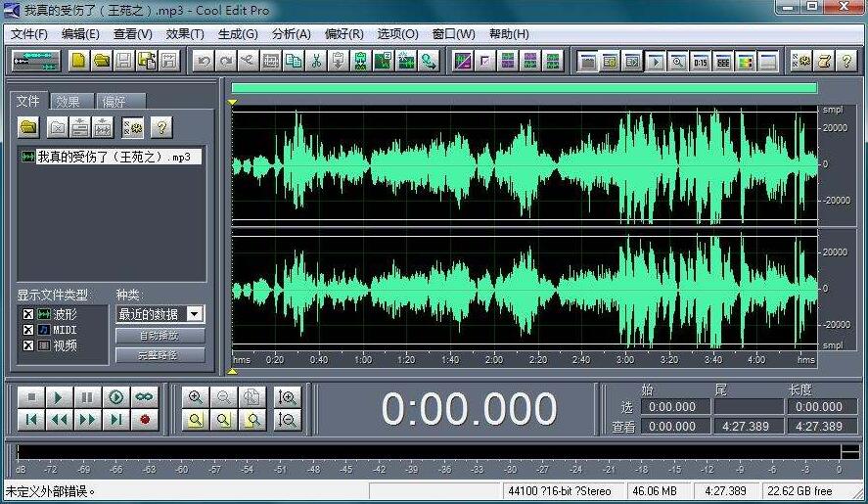This screenshot has height=504, width=868.
Task: Click the Copy icon in the toolbar
Action: pos(294,61)
